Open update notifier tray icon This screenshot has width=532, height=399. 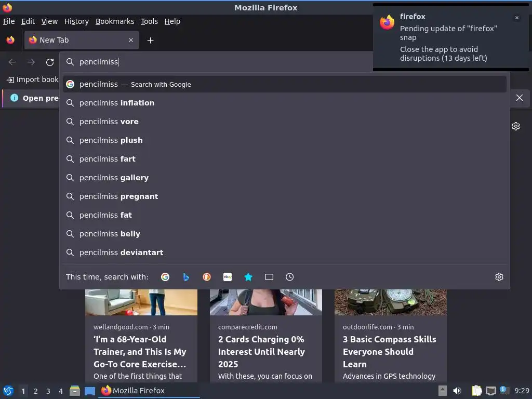tap(503, 390)
